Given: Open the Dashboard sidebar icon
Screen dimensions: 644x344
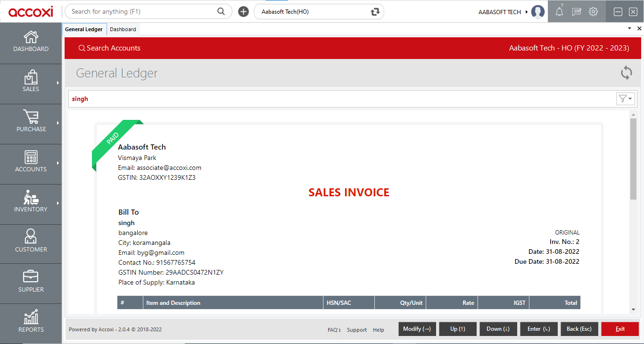Looking at the screenshot, I should [x=31, y=37].
